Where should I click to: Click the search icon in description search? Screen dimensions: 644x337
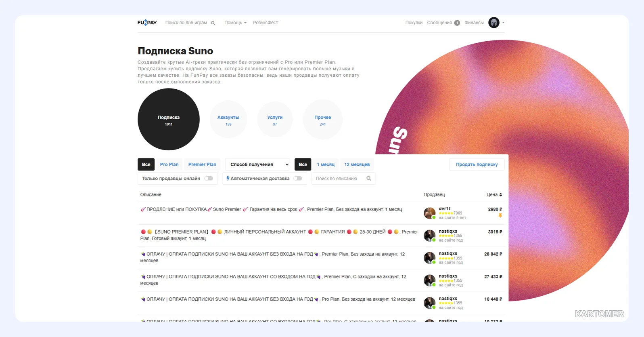click(x=368, y=178)
